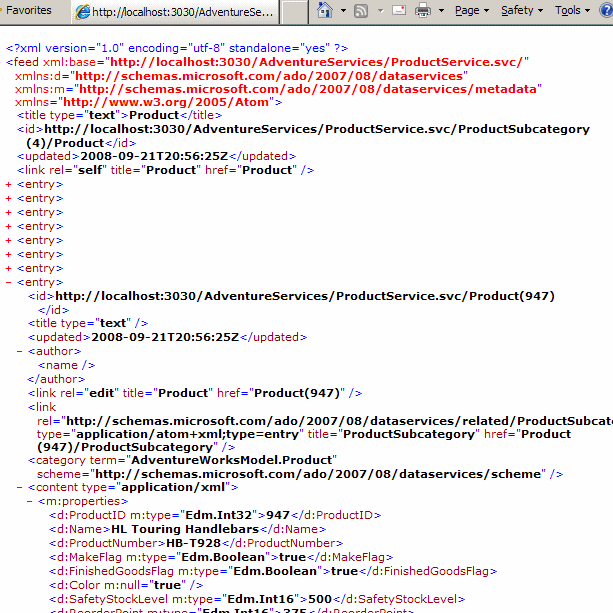Click the Print icon
The image size is (613, 613).
(x=423, y=11)
